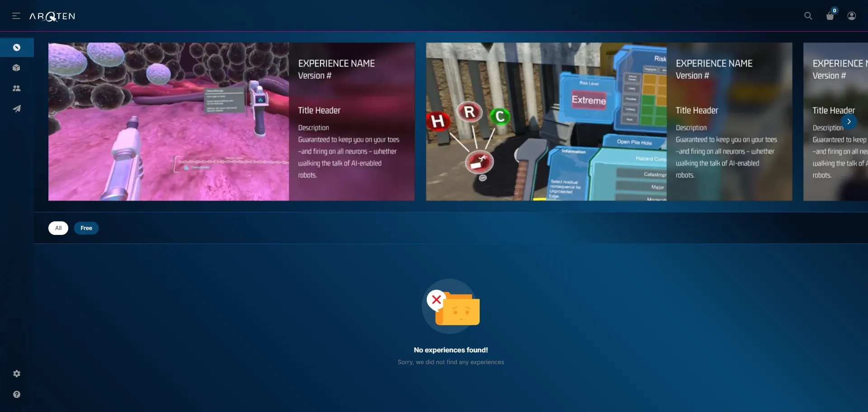Open the users group sidebar icon

[x=17, y=88]
